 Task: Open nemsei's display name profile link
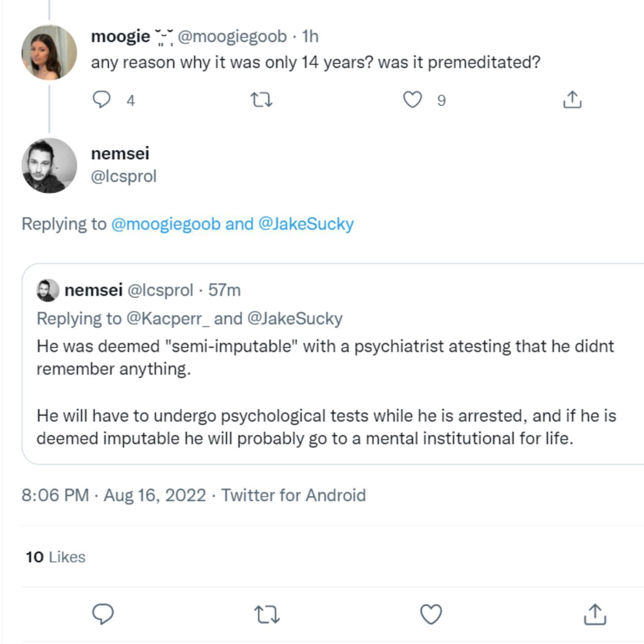tap(120, 153)
